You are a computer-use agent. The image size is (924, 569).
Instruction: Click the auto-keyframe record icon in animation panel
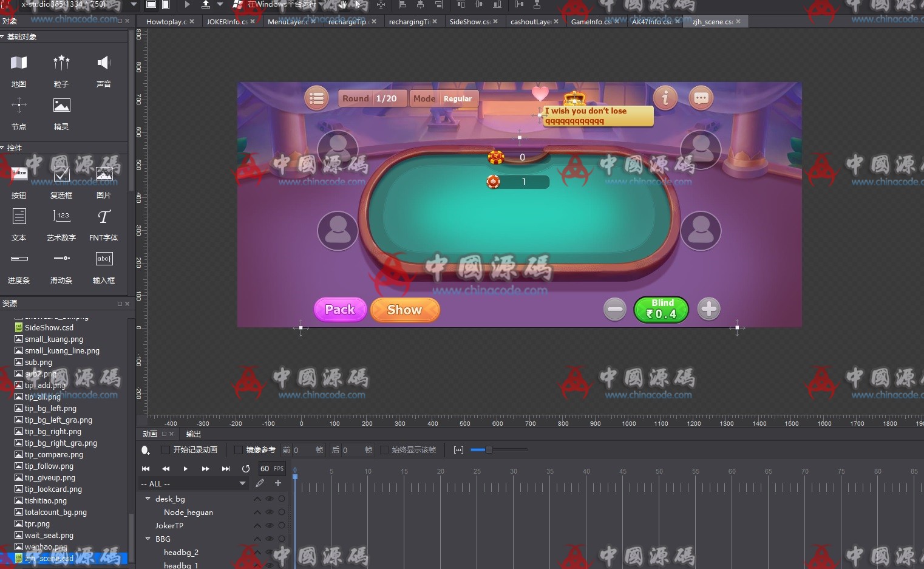(145, 450)
